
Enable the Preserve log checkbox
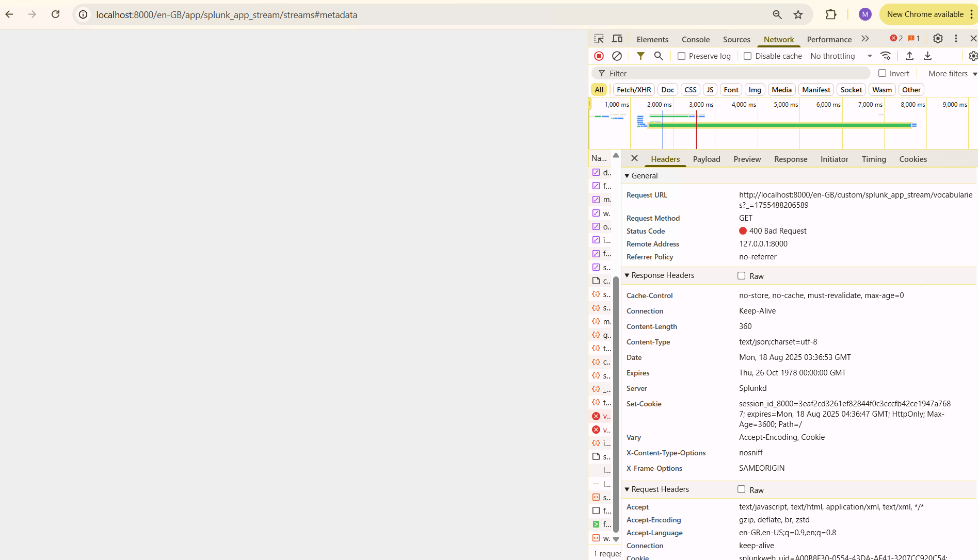point(682,56)
